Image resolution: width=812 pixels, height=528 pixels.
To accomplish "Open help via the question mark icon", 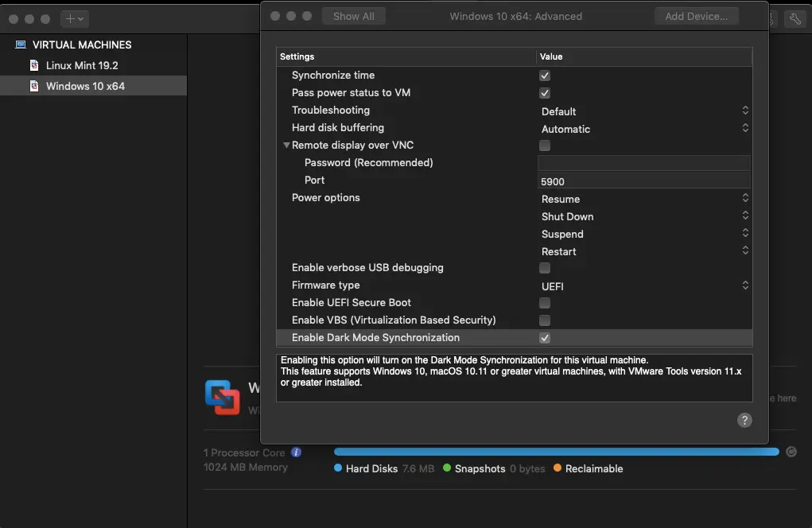I will (744, 420).
